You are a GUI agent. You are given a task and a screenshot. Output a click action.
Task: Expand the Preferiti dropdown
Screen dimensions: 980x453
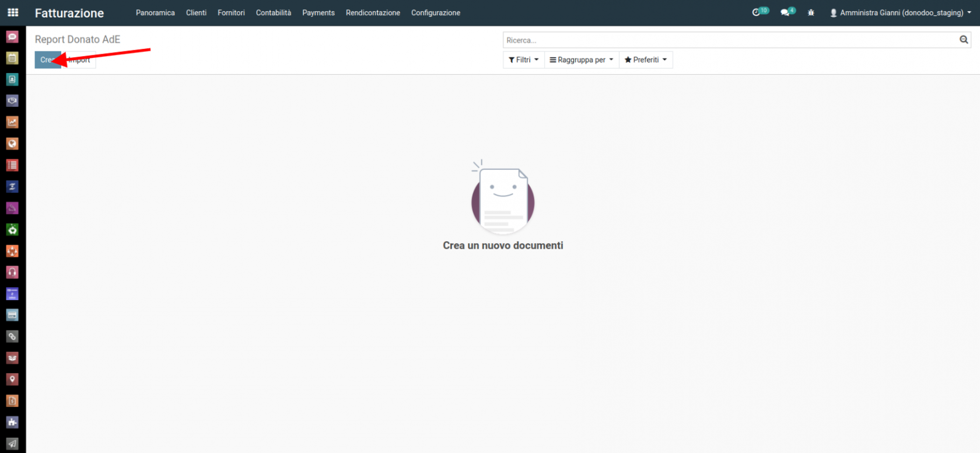click(645, 60)
